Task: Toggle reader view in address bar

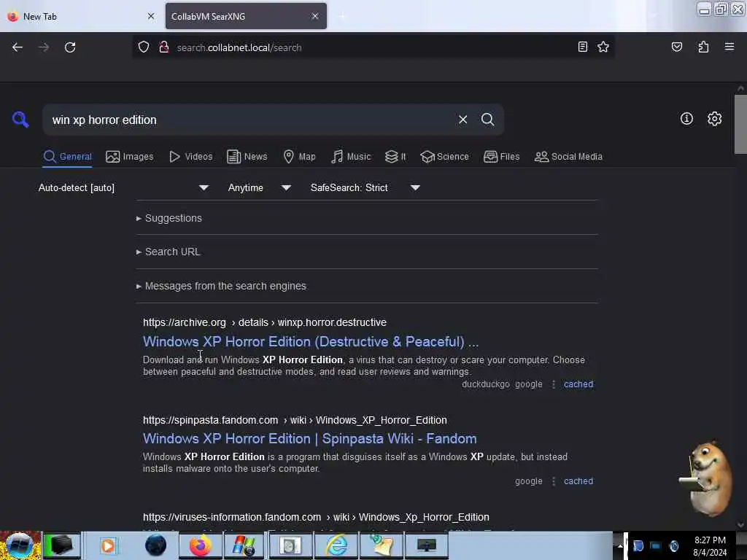Action: point(582,47)
